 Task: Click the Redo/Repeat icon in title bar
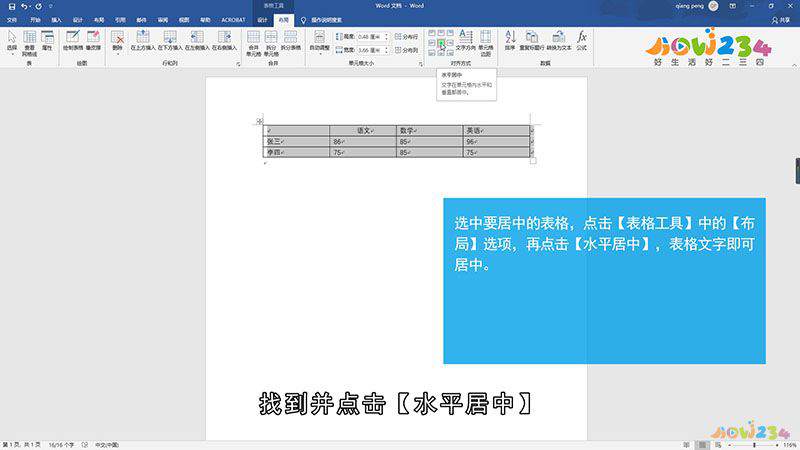[x=38, y=7]
